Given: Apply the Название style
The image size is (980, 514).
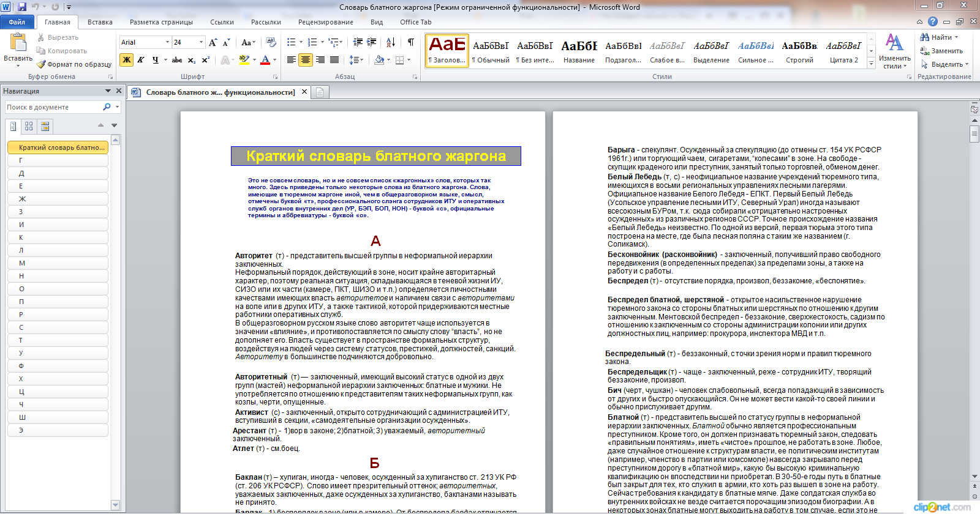Looking at the screenshot, I should click(x=579, y=50).
